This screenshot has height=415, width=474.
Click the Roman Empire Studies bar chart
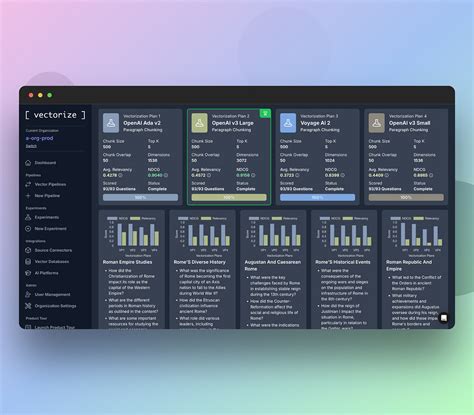pos(132,235)
